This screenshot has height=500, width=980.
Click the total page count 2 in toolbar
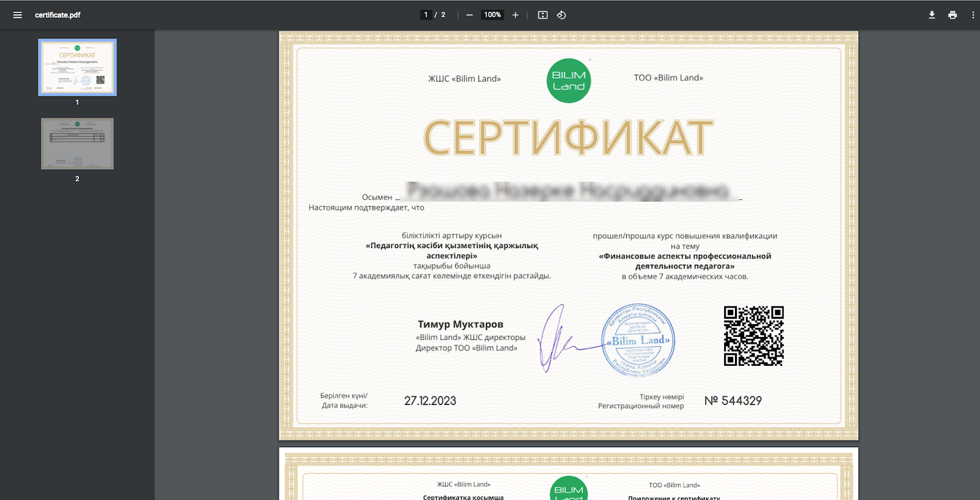pyautogui.click(x=443, y=15)
